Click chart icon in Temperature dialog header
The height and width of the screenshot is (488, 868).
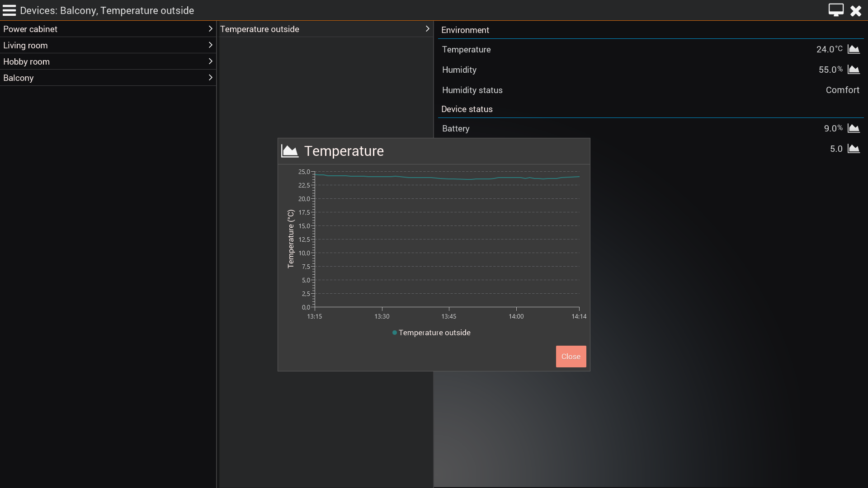click(290, 151)
